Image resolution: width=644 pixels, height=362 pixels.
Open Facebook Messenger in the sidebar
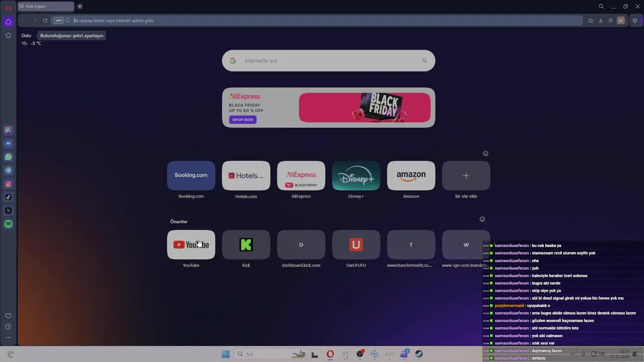[8, 143]
